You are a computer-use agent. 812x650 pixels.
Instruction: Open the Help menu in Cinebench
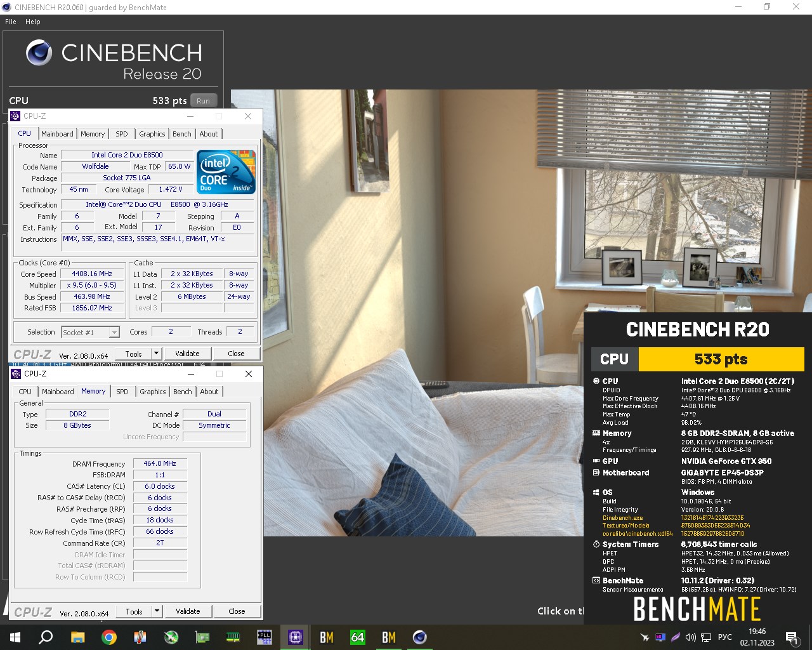pyautogui.click(x=33, y=22)
